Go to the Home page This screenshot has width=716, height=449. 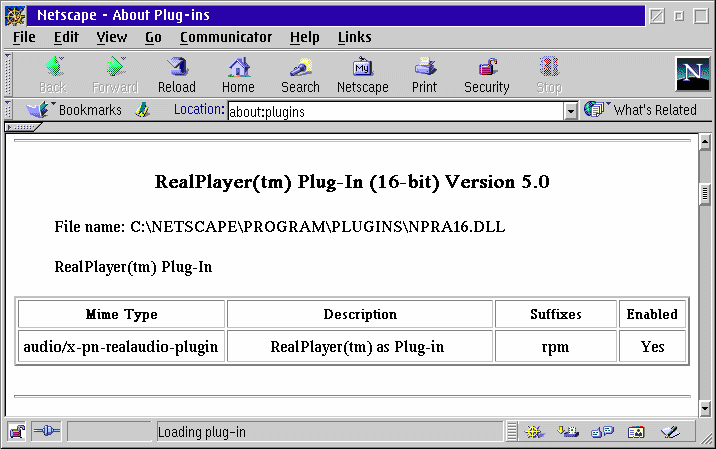pyautogui.click(x=238, y=75)
